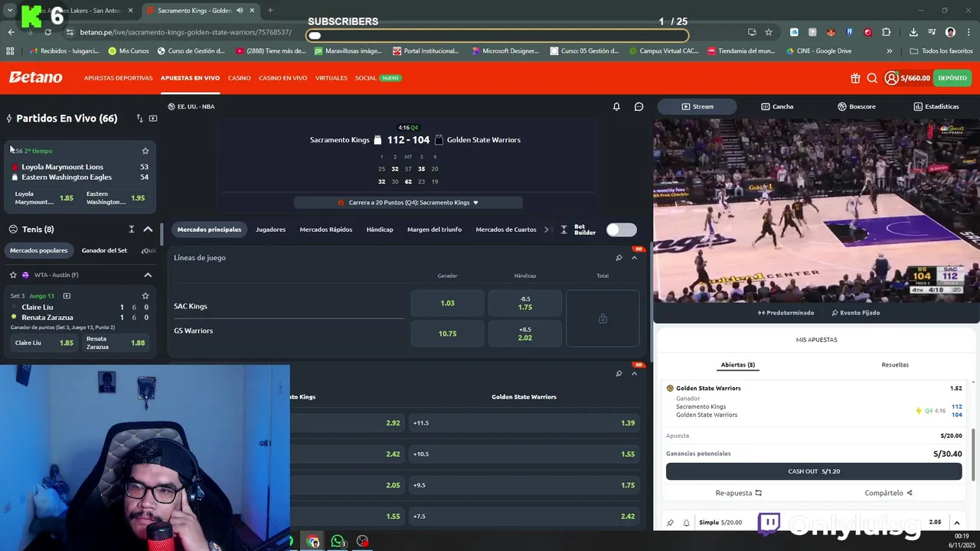Click the green Depósito button
Viewport: 980px width, 551px height.
pyautogui.click(x=952, y=78)
